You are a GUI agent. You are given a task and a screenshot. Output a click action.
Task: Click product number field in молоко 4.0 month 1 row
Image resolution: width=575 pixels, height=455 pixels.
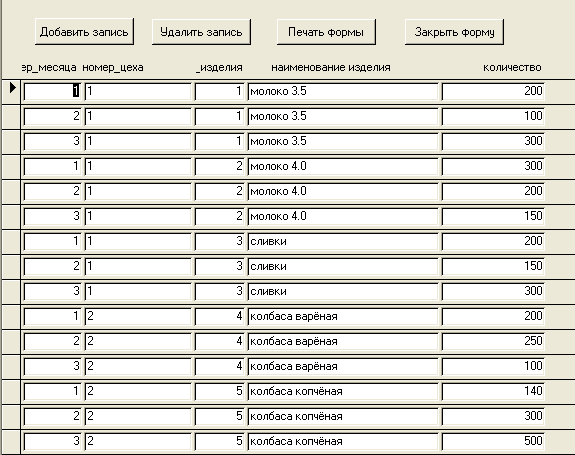[x=219, y=166]
